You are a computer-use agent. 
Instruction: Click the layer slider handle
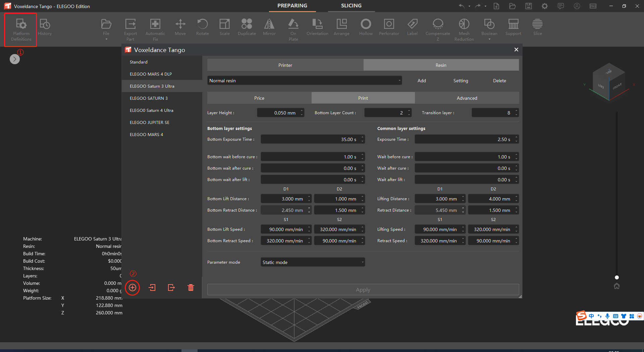(616, 277)
